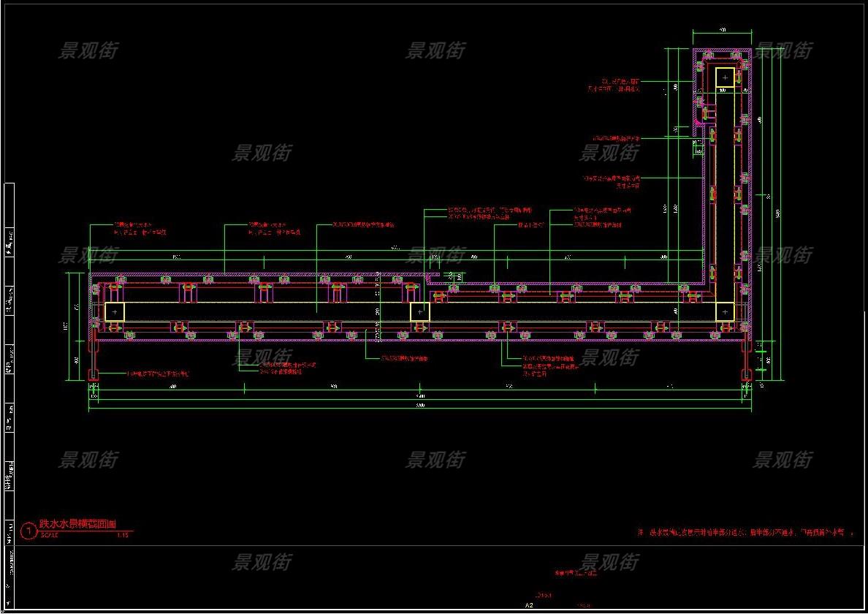Click the red annotation beside the left post base
Screen dimensions: 868x614
pyautogui.click(x=157, y=374)
